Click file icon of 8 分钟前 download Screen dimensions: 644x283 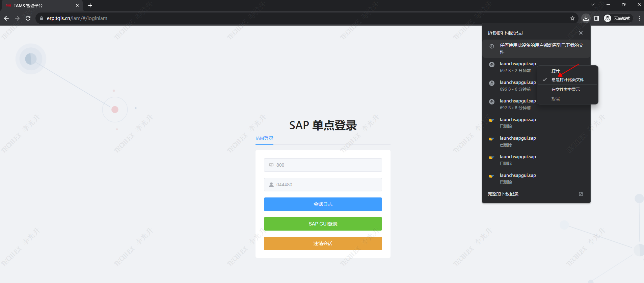[x=492, y=102]
